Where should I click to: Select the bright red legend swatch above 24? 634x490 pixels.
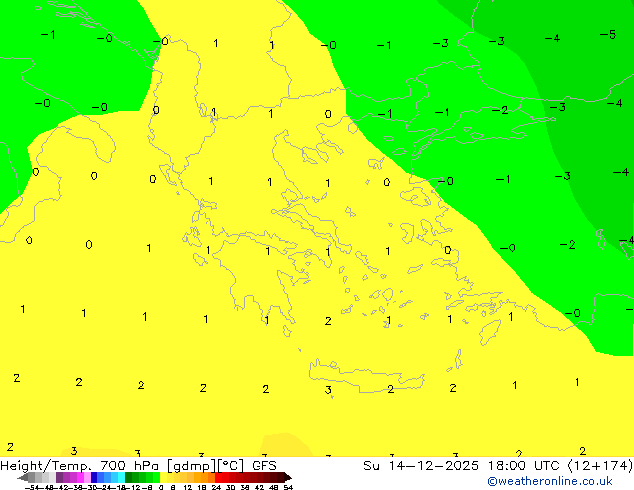coord(218,477)
